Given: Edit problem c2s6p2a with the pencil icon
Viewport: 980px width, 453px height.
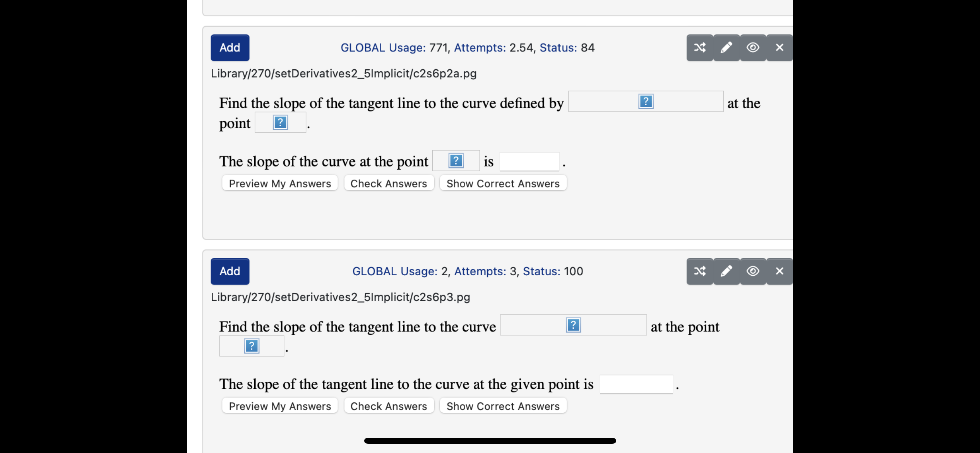Looking at the screenshot, I should (x=726, y=47).
